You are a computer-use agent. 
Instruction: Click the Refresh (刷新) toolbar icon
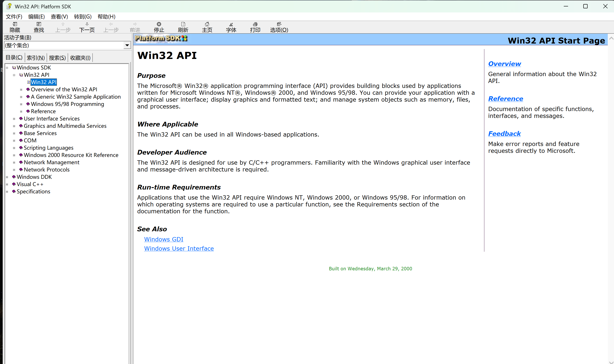pyautogui.click(x=183, y=24)
